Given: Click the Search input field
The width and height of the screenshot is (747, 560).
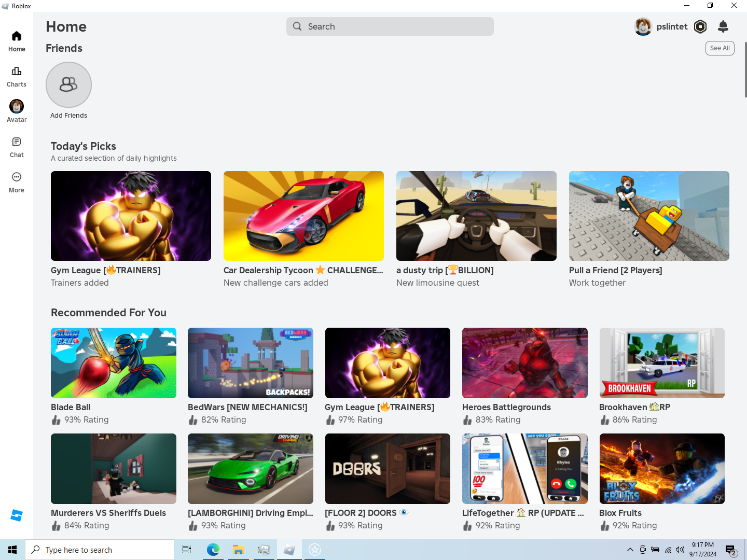Looking at the screenshot, I should tap(390, 26).
